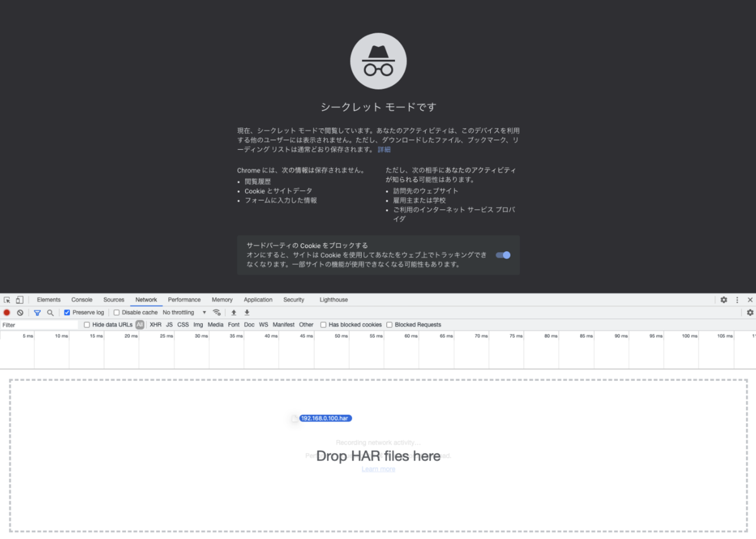Viewport: 756px width, 539px height.
Task: Click the 'サードパーティの Cookie をブロックする' label
Action: pyautogui.click(x=307, y=246)
